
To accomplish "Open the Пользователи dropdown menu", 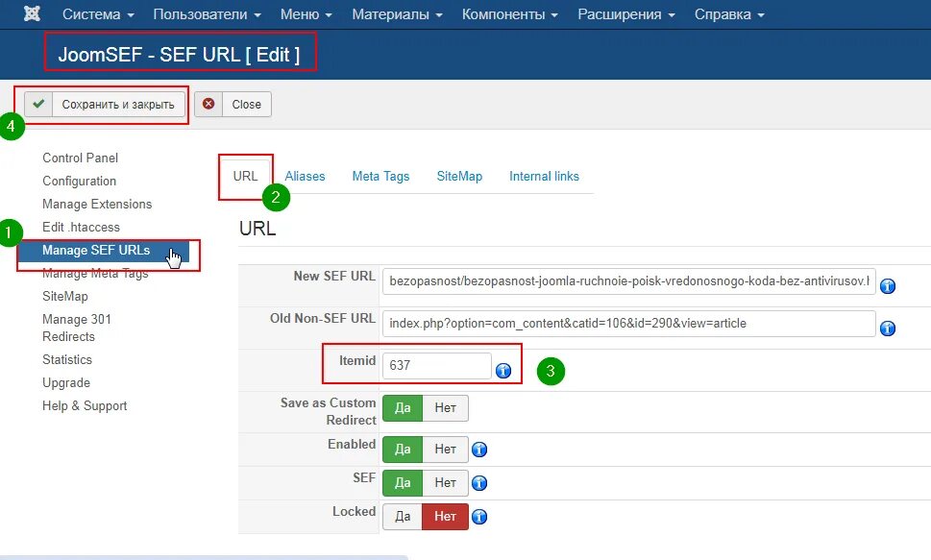I will point(207,14).
